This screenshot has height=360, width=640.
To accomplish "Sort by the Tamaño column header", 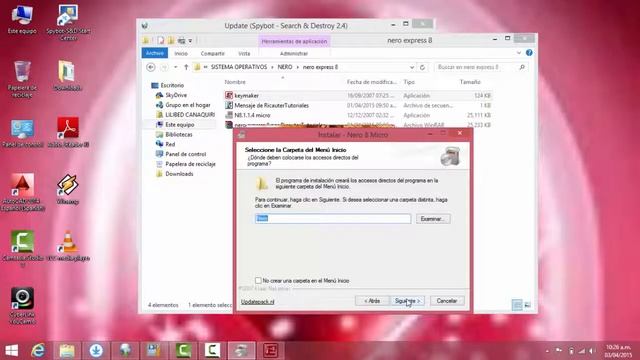I will click(470, 82).
